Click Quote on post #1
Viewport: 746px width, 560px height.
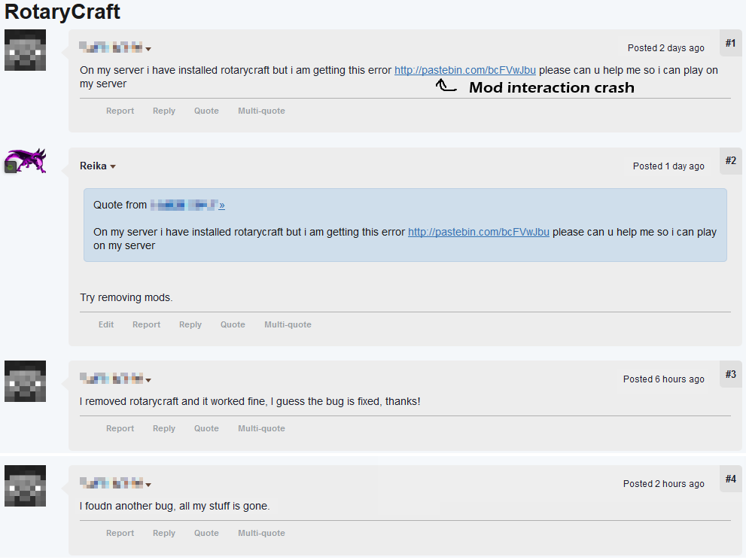tap(206, 111)
